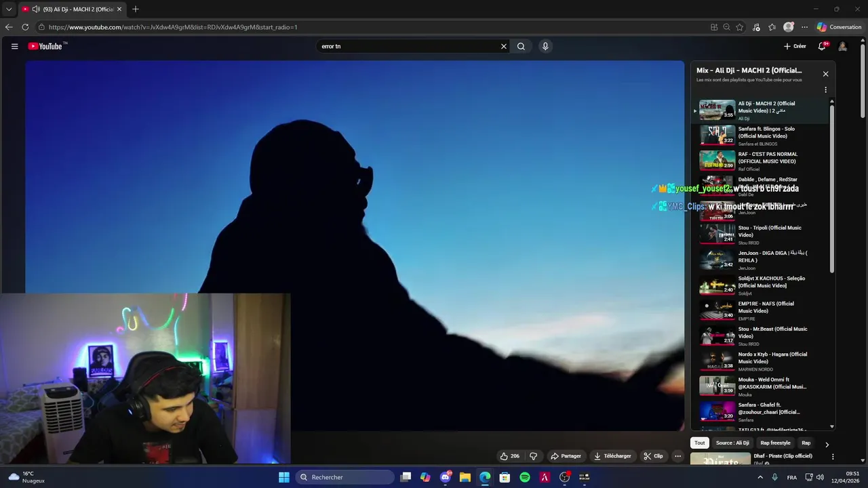Dislike the video
868x488 pixels.
(x=533, y=456)
